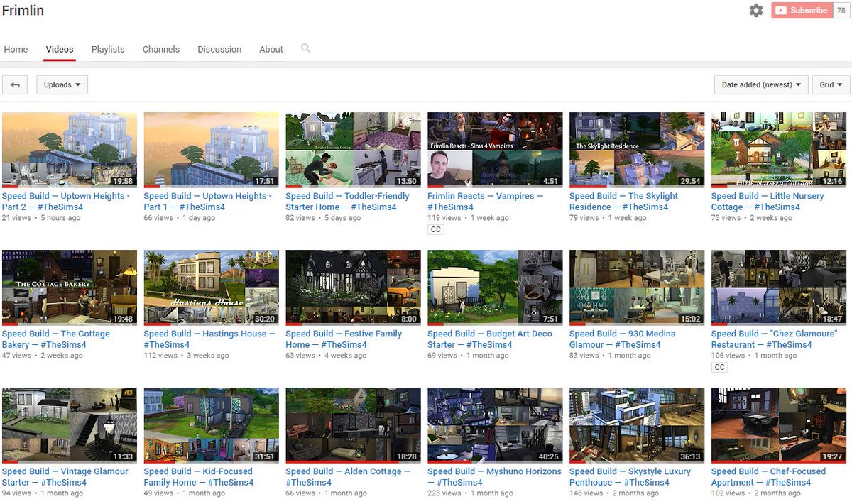Open the Date added (newest) sort dropdown
Screen dimensions: 852x504
point(761,84)
